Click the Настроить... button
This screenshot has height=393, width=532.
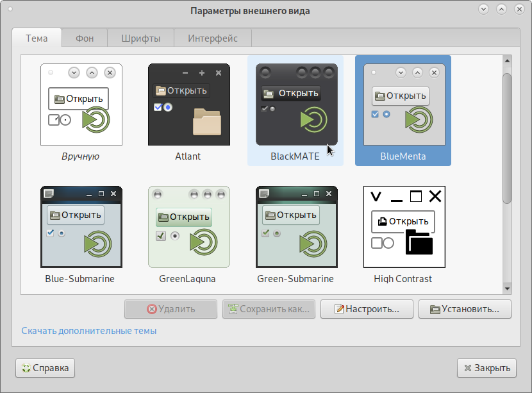click(367, 309)
